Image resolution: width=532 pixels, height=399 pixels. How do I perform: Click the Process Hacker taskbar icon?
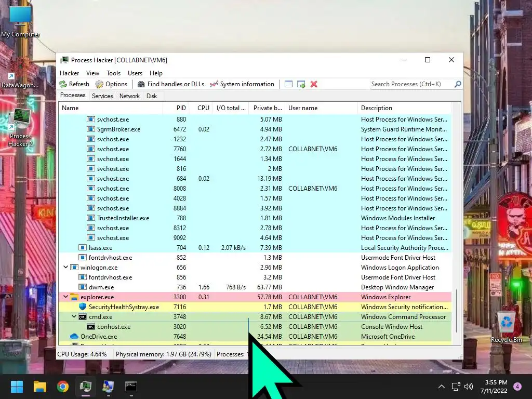click(x=86, y=387)
